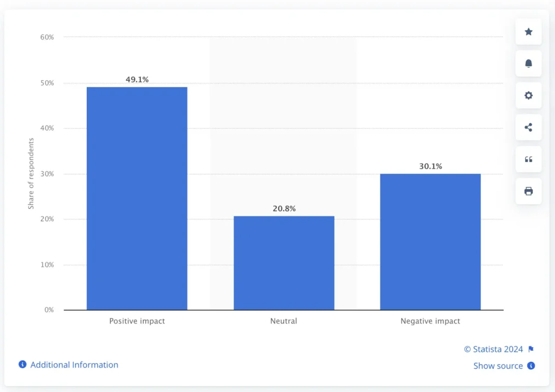The height and width of the screenshot is (392, 555).
Task: Click the info icon beside Show source
Action: [x=531, y=365]
